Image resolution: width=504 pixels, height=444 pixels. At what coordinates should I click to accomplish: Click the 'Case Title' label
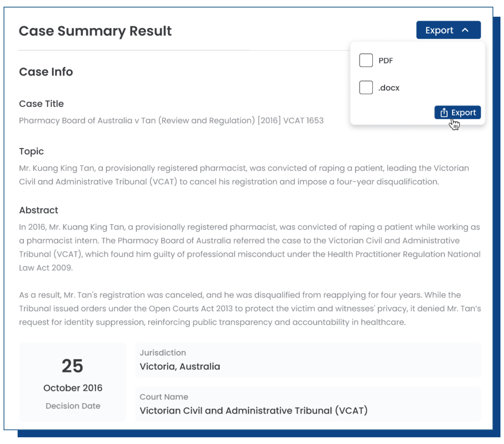click(x=41, y=104)
